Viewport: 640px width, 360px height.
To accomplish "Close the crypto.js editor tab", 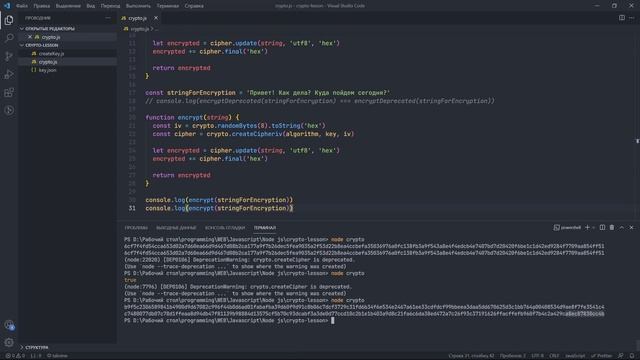I will tap(156, 18).
